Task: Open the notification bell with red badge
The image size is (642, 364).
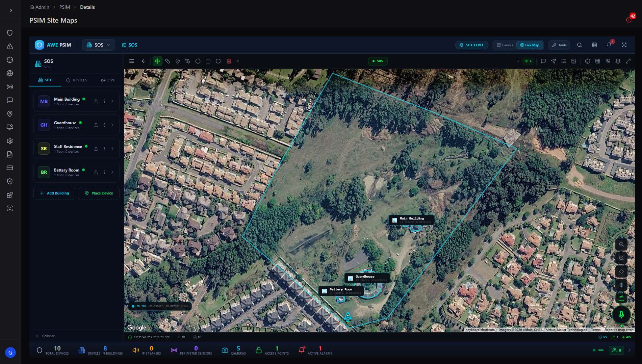Action: coord(609,45)
